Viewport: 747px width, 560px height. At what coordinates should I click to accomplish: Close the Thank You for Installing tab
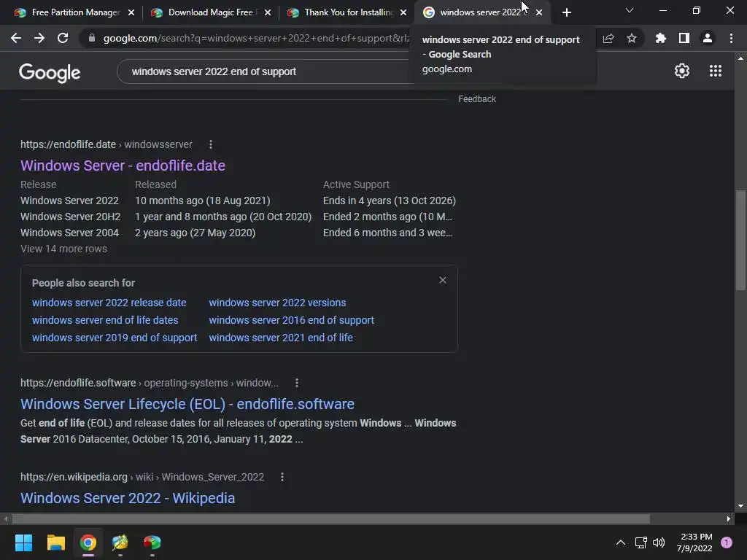tap(403, 12)
